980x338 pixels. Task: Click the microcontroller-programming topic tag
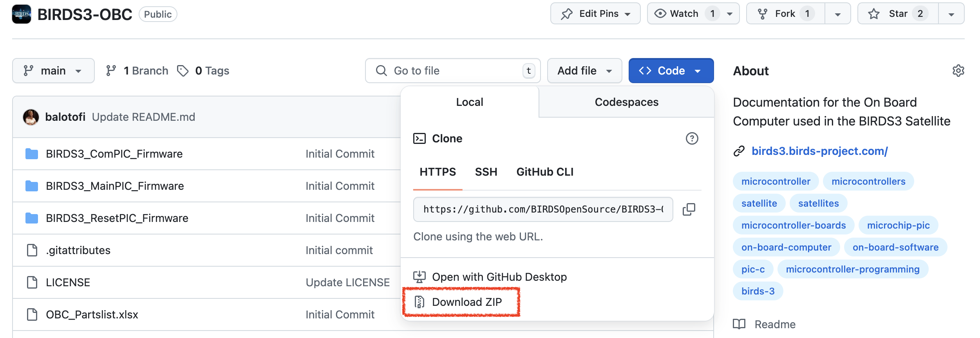(853, 269)
